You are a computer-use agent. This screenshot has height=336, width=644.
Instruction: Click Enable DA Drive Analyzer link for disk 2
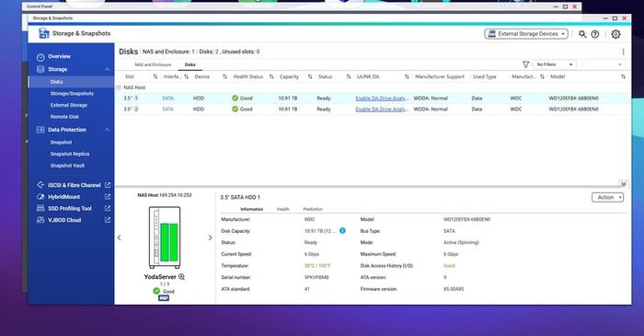click(382, 109)
